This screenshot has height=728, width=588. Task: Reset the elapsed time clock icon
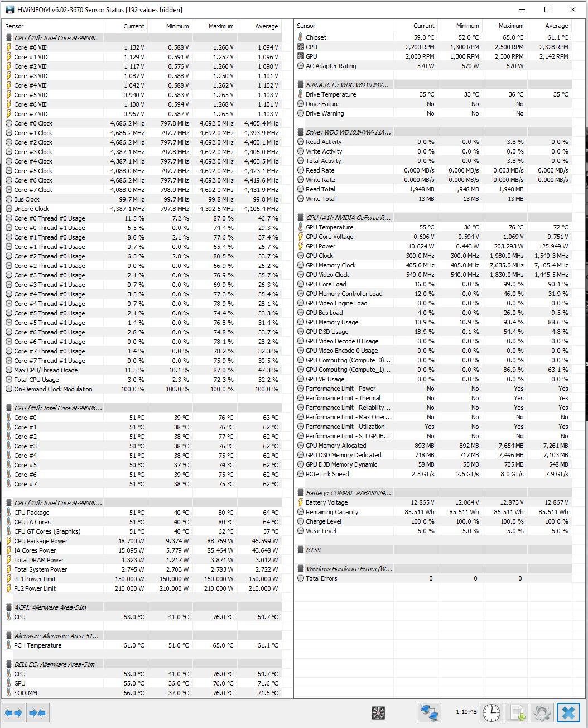click(491, 713)
